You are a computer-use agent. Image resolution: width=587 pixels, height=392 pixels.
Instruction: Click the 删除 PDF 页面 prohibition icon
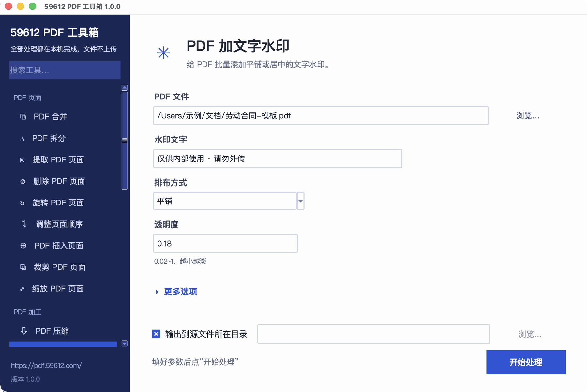(23, 182)
